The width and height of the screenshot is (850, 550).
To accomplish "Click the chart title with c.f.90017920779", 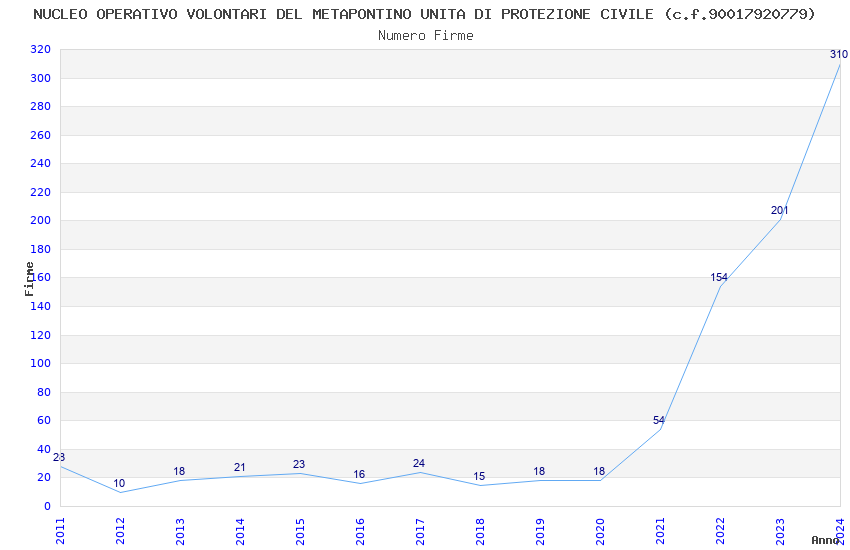I will pos(424,14).
